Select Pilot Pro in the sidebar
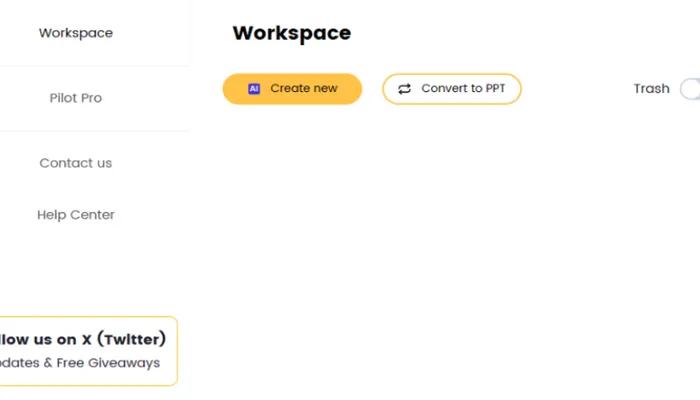 coord(76,98)
